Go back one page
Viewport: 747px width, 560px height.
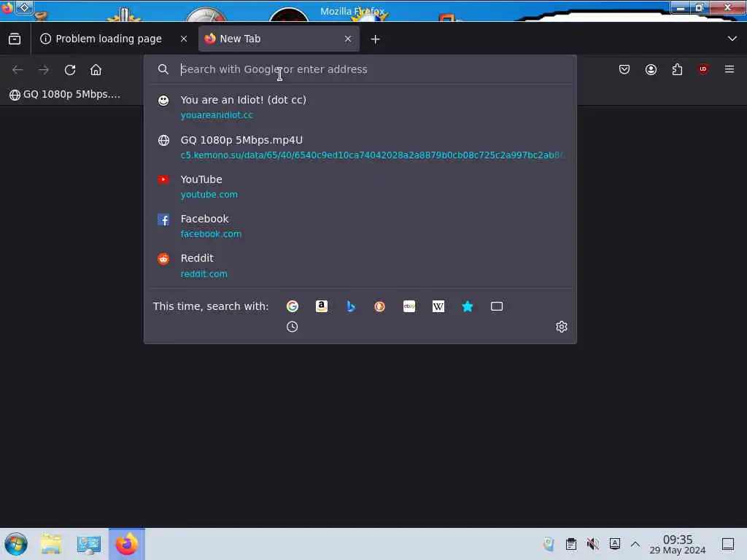coord(18,70)
